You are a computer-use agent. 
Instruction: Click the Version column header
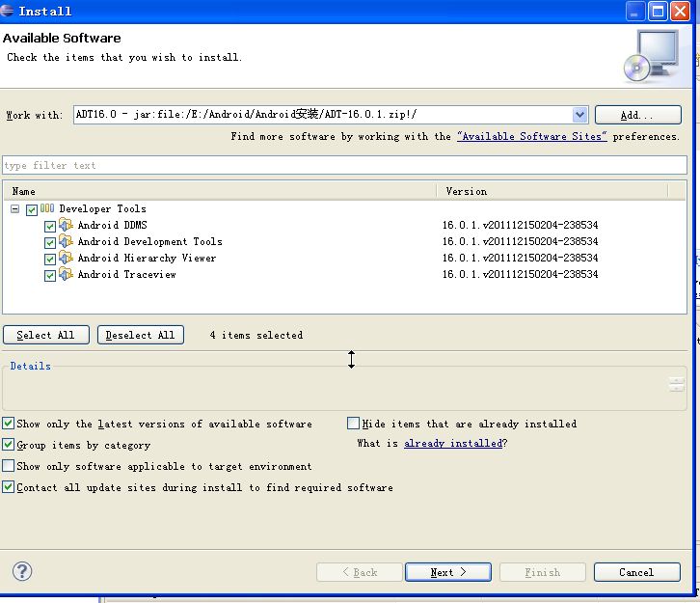(552, 191)
